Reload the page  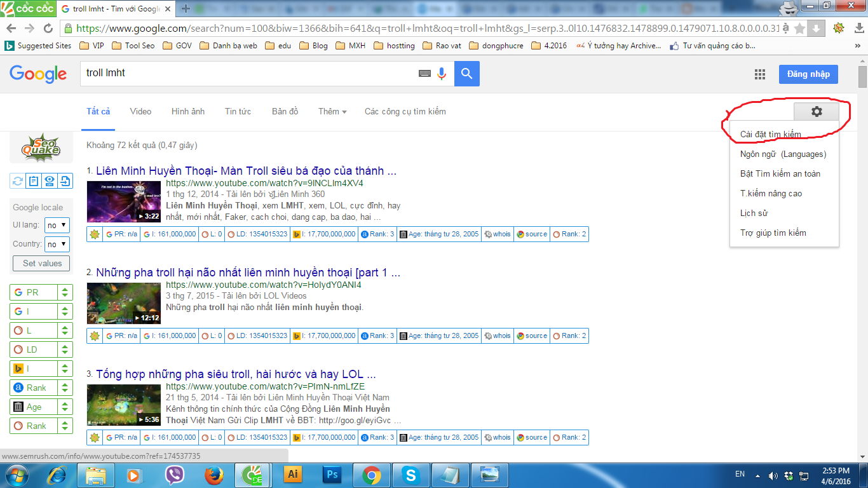pos(48,29)
